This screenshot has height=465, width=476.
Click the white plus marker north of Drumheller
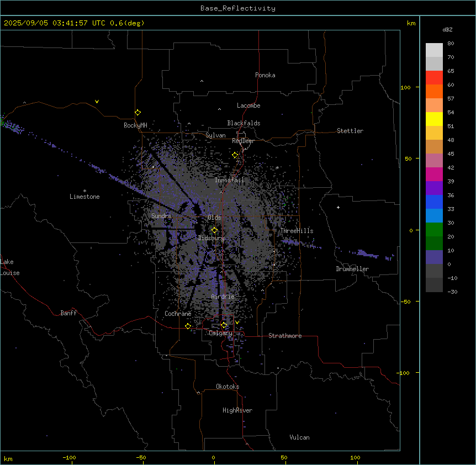pyautogui.click(x=338, y=207)
